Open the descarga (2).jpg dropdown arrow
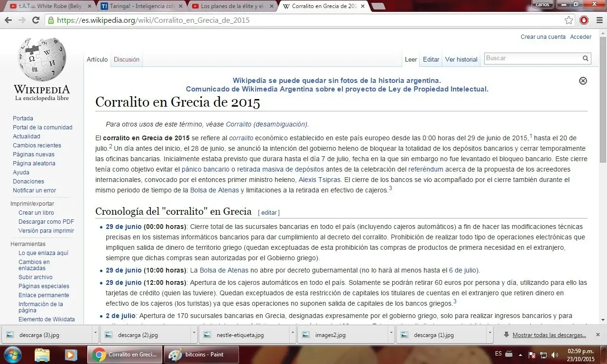This screenshot has height=364, width=607. coord(194,335)
